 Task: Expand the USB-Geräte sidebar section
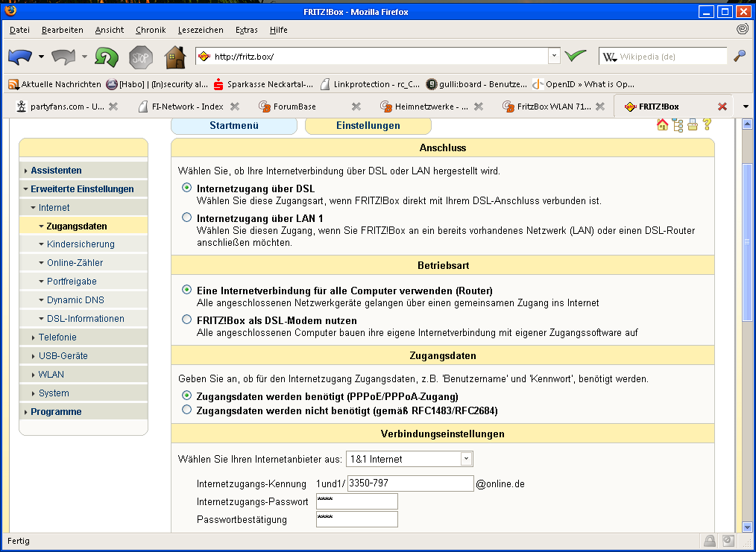point(63,356)
